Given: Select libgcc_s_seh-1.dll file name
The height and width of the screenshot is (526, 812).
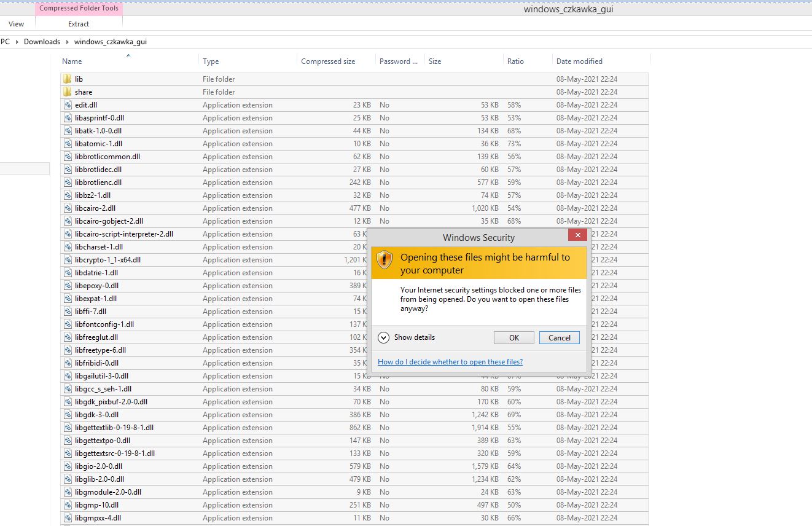Looking at the screenshot, I should 103,389.
